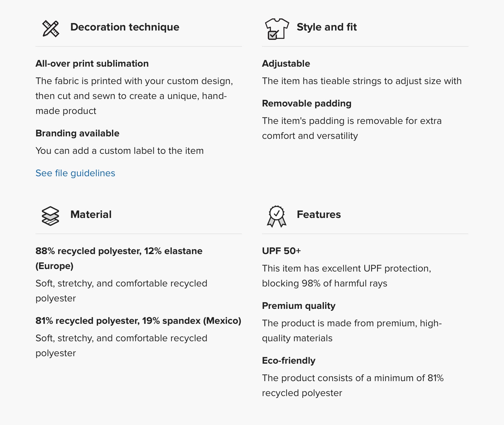Click the 81% recycled polyester Mexico title
The height and width of the screenshot is (425, 504).
pyautogui.click(x=138, y=321)
